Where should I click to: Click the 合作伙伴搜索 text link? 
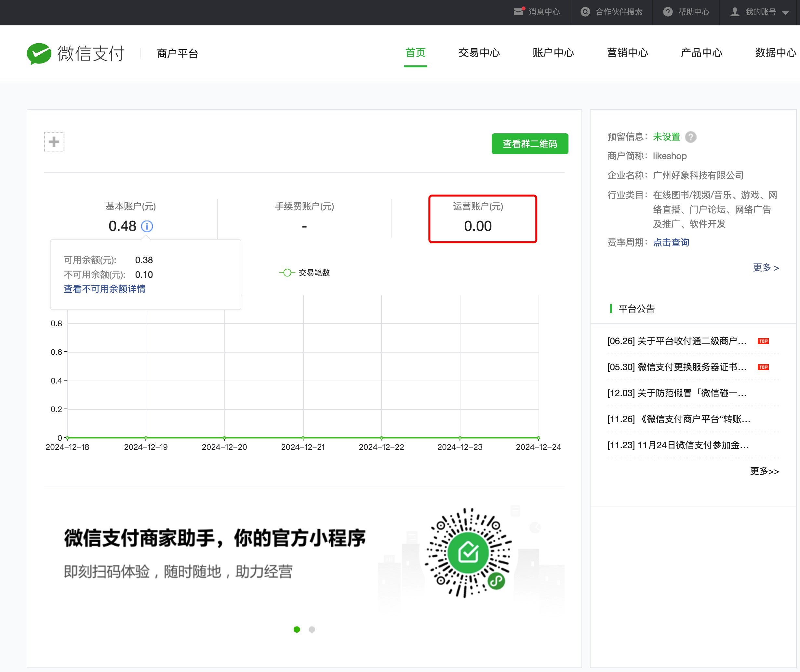point(619,12)
